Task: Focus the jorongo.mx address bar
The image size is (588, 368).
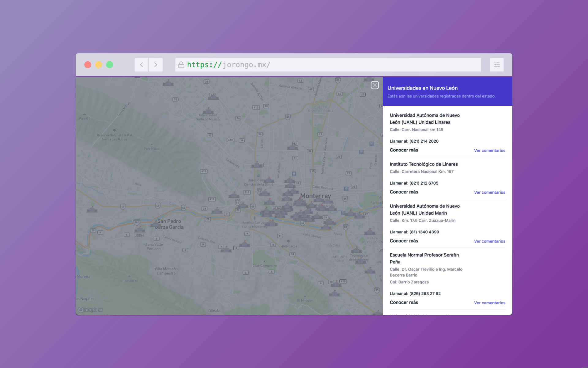Action: tap(328, 65)
